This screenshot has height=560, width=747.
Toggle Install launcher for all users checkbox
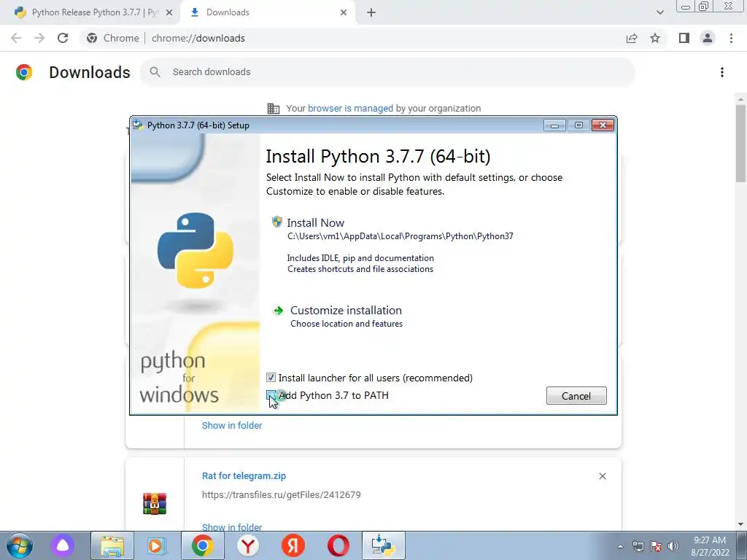(x=271, y=378)
